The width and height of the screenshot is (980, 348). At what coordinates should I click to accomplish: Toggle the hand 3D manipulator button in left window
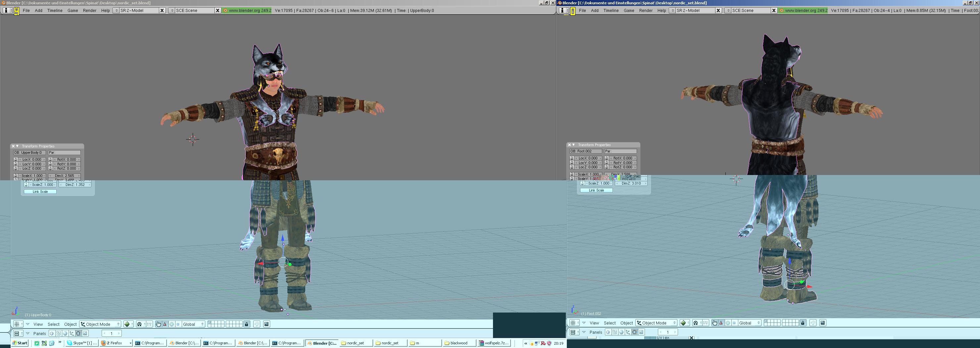tap(158, 324)
